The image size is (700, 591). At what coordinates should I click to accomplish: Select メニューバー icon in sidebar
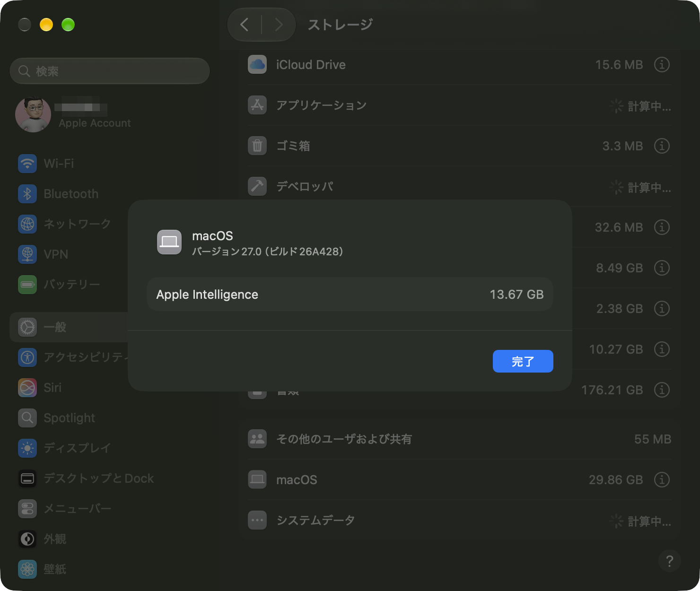pos(27,509)
